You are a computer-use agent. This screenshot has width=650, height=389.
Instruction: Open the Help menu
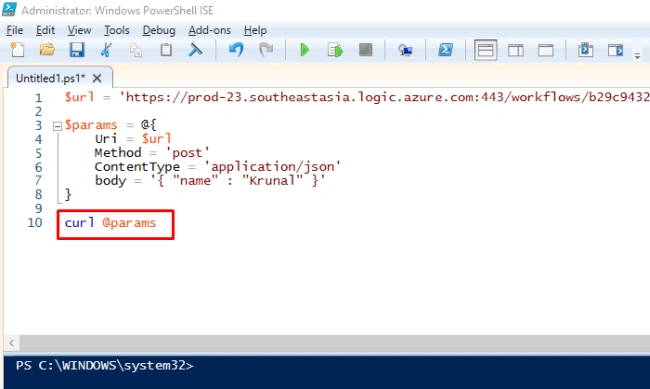[x=255, y=30]
